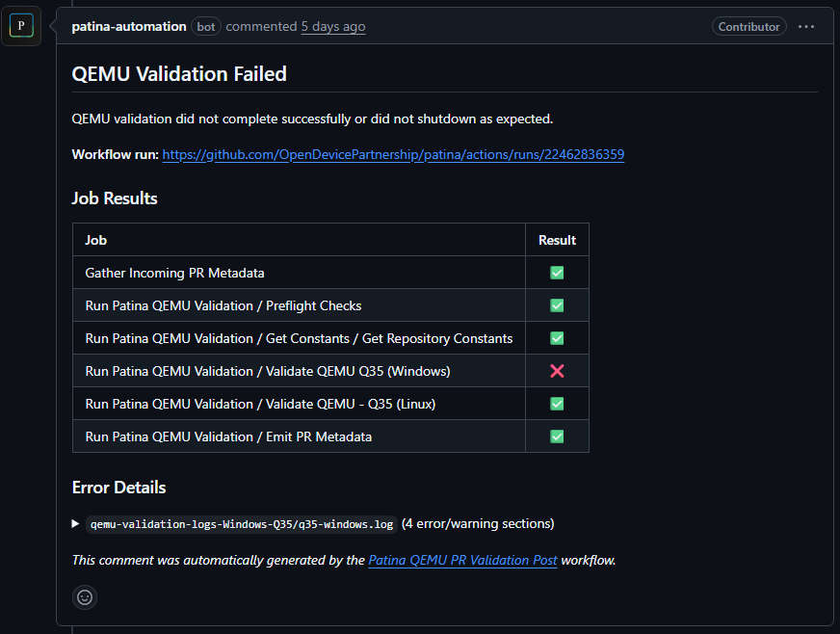
Task: Click the red X for Validate QEMU Q35 (Windows)
Action: 557,371
